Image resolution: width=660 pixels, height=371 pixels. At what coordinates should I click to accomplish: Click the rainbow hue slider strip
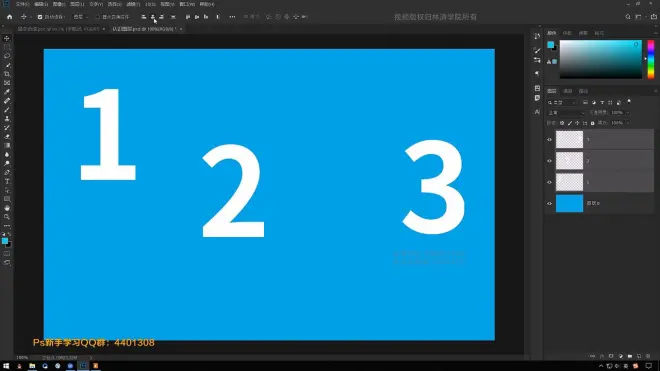coord(651,59)
